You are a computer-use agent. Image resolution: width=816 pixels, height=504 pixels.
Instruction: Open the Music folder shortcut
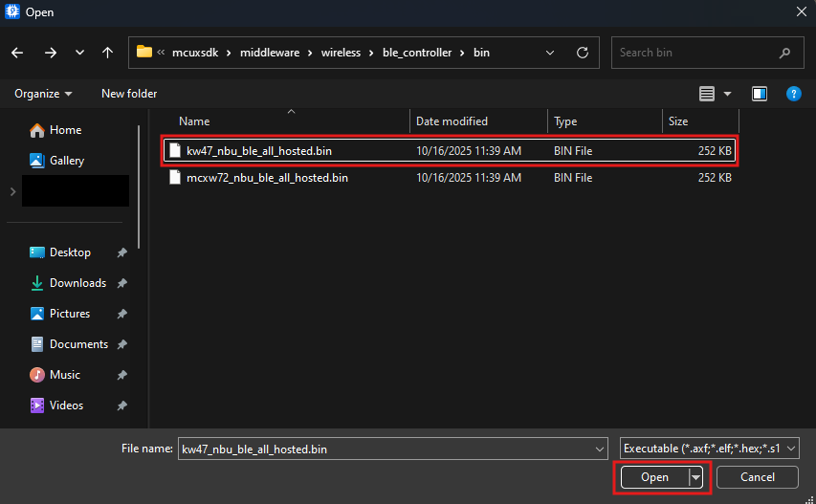point(64,375)
